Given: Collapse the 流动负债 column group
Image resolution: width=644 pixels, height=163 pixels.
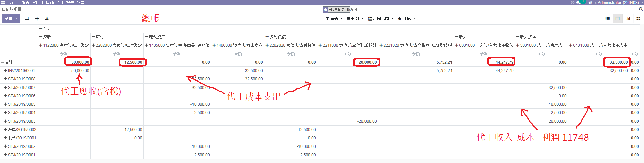Looking at the screenshot, I should pos(275,37).
